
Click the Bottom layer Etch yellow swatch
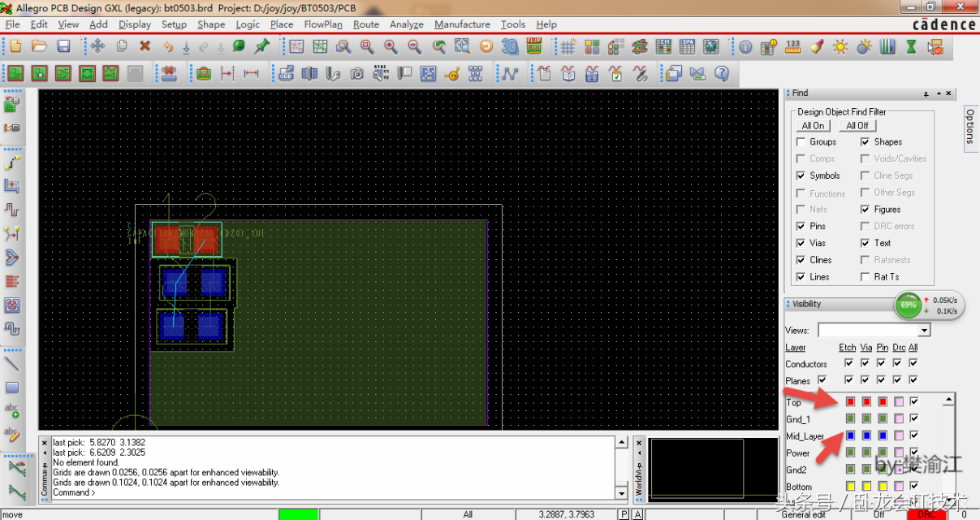pyautogui.click(x=850, y=487)
